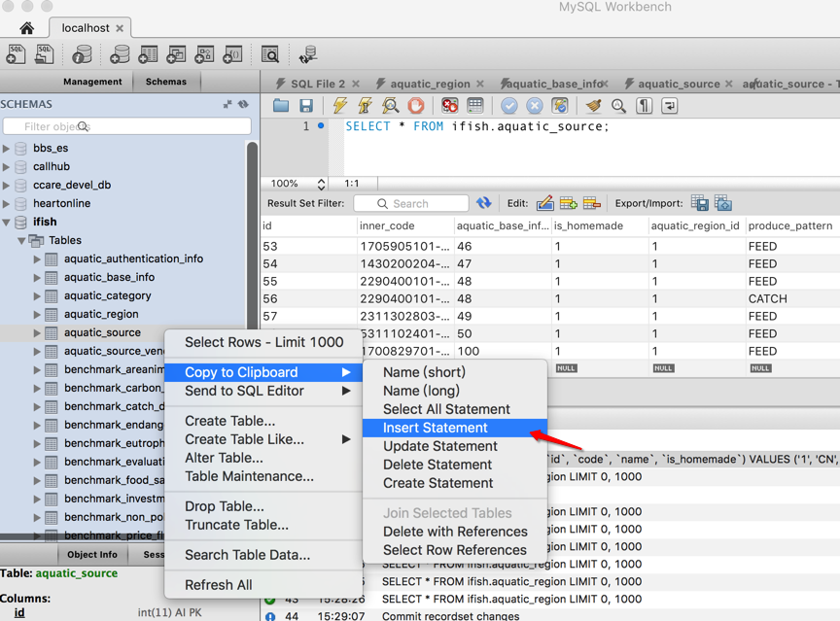The image size is (840, 621).
Task: Export recordset to file icon
Action: (700, 203)
